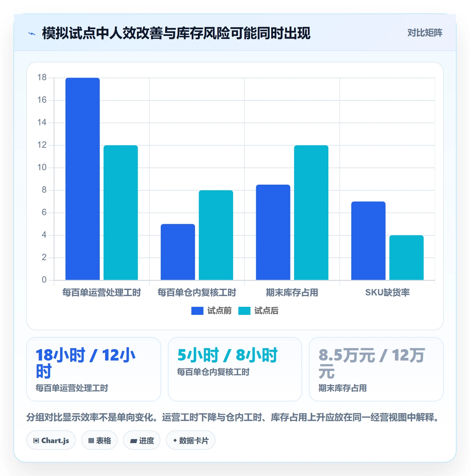
Task: Click the 表格 tag grid icon
Action: coord(91,441)
